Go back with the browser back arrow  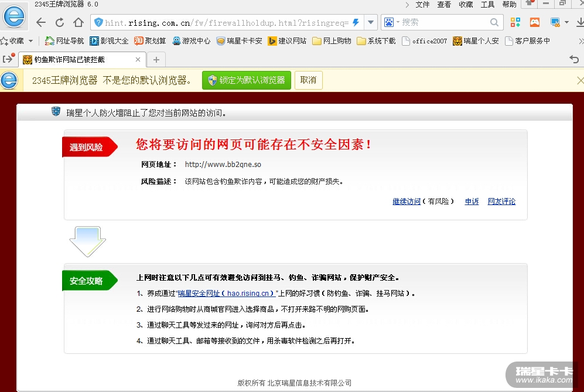[x=41, y=23]
